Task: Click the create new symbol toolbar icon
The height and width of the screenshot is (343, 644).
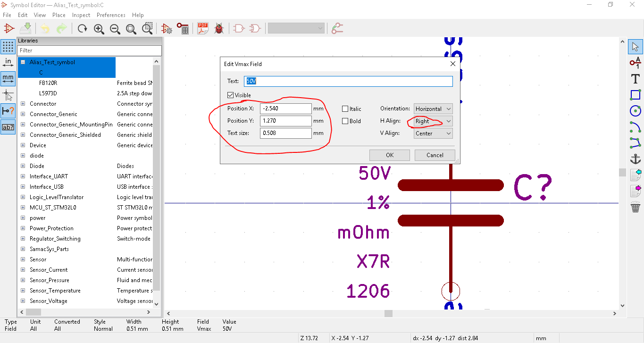Action: (9, 29)
